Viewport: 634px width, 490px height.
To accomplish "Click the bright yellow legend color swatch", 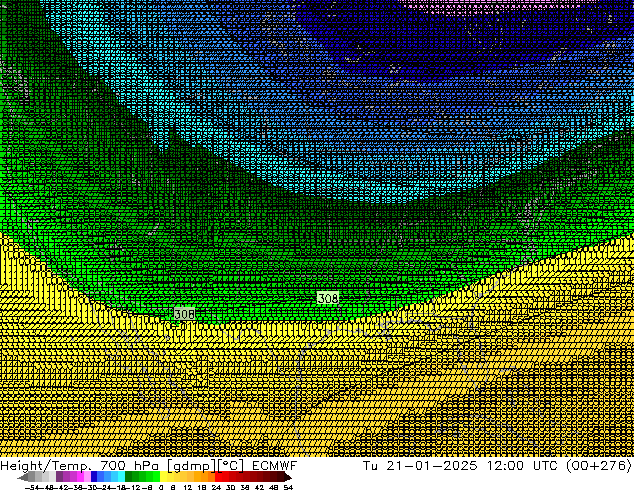I will pyautogui.click(x=163, y=477).
